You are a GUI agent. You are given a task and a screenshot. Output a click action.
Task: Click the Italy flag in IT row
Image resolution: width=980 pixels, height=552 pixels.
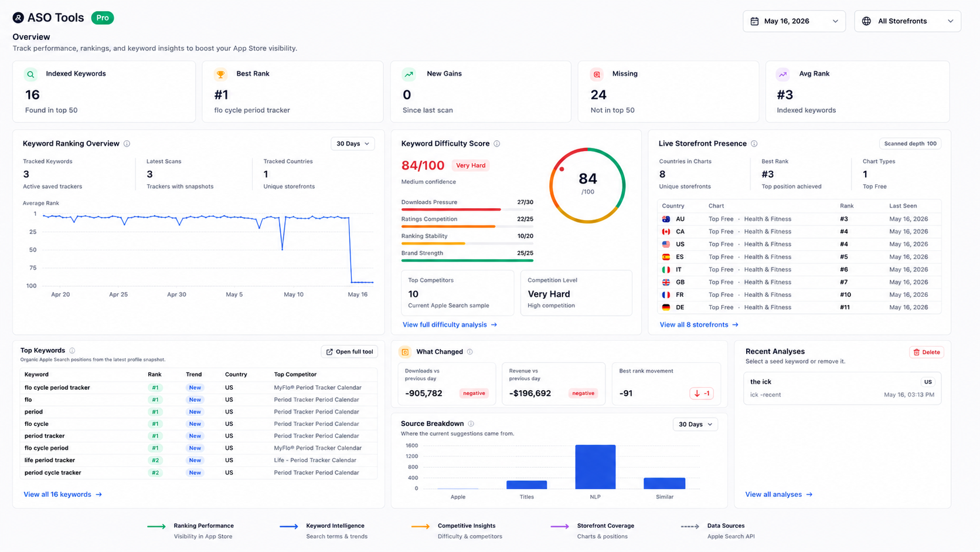666,270
